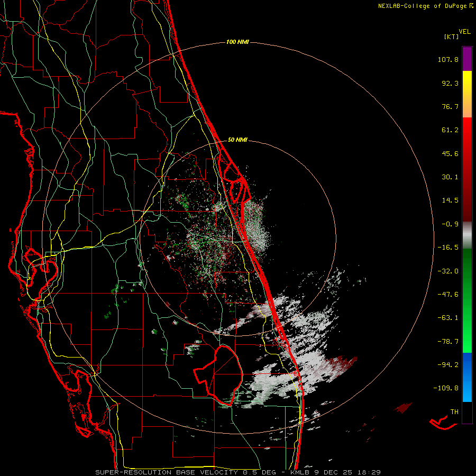Click the VEL legend title

pyautogui.click(x=464, y=32)
